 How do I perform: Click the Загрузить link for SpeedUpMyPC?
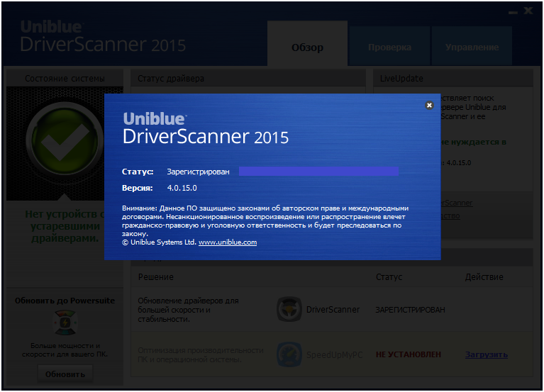coord(487,354)
